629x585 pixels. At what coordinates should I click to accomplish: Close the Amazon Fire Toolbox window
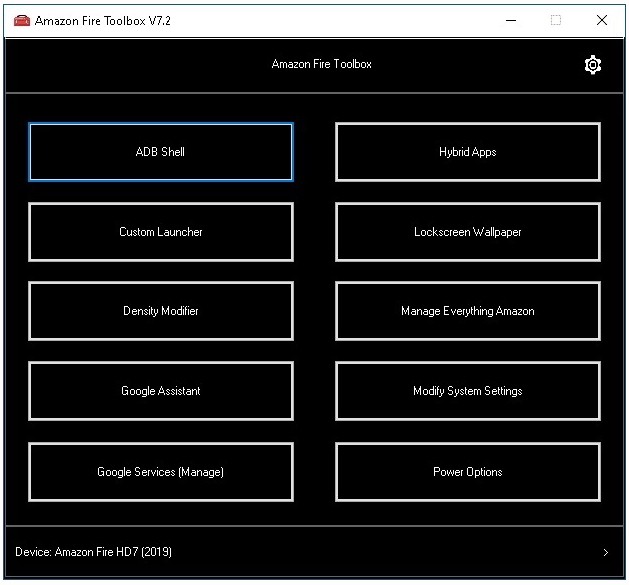pos(602,20)
